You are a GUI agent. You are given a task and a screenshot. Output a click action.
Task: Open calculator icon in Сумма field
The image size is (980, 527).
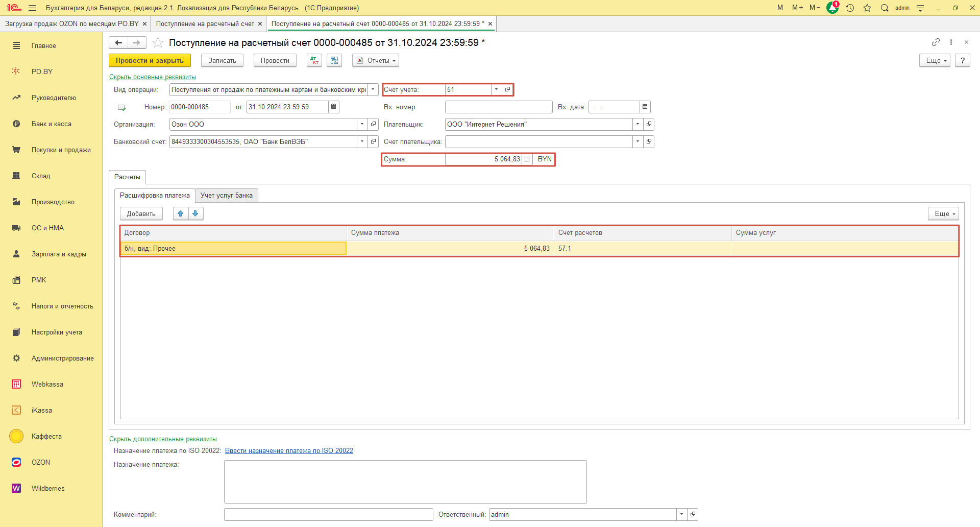pyautogui.click(x=527, y=159)
